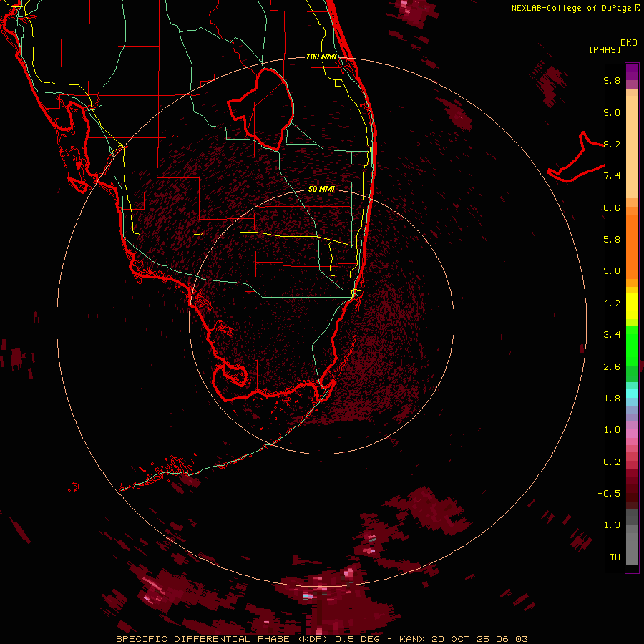
Task: Pick the pink segment of the color bar
Action: coord(632,434)
